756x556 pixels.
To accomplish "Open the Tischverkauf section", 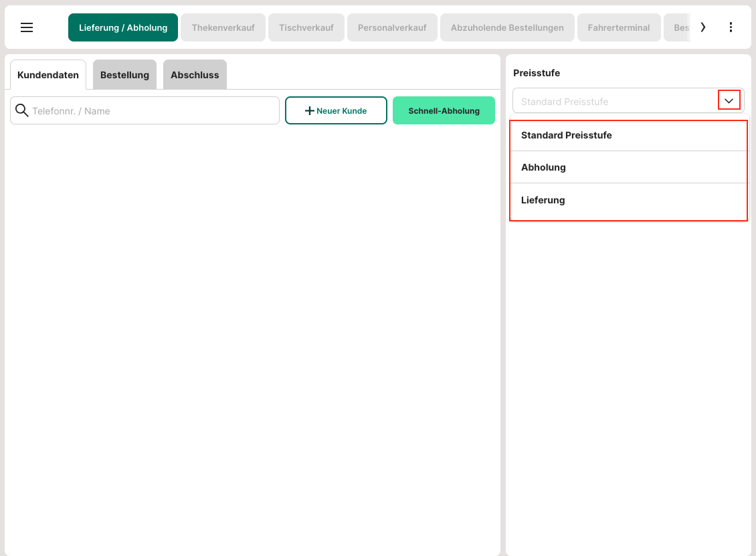I will click(306, 27).
